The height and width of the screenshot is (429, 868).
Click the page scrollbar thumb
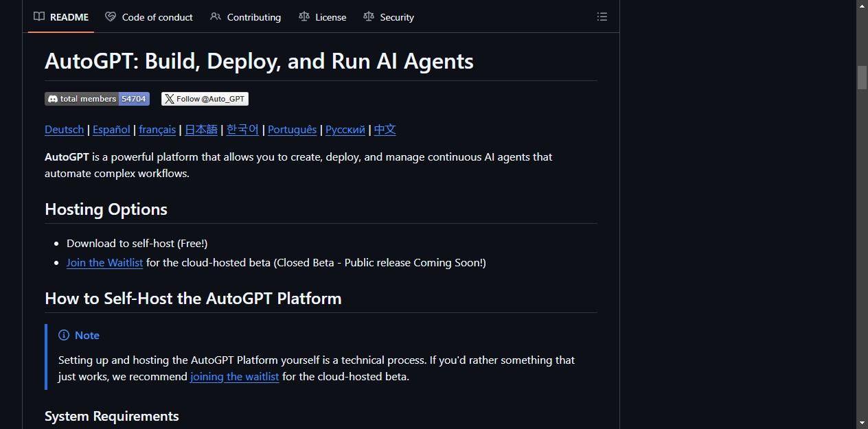coord(863,78)
